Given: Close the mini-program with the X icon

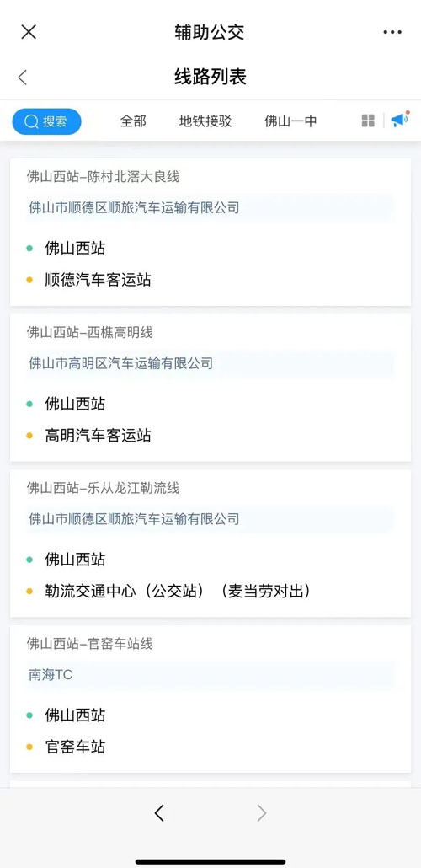Looking at the screenshot, I should click(x=29, y=32).
